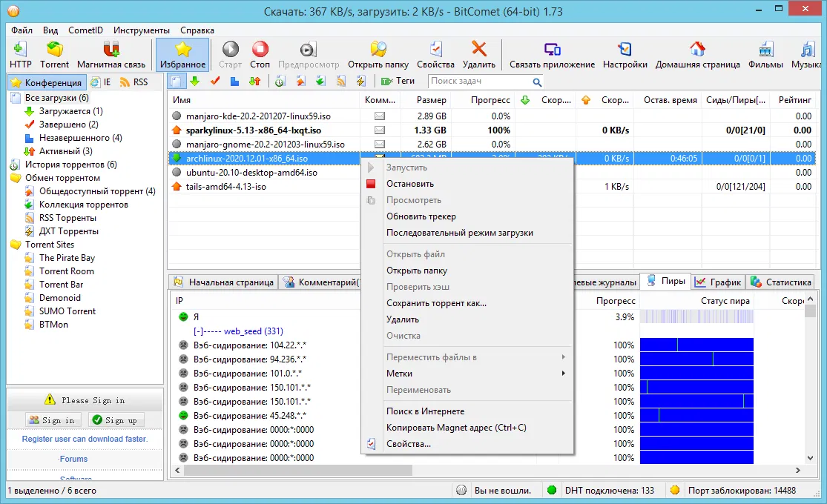This screenshot has height=504, width=827.
Task: Click the search magnifier icon
Action: 537,82
